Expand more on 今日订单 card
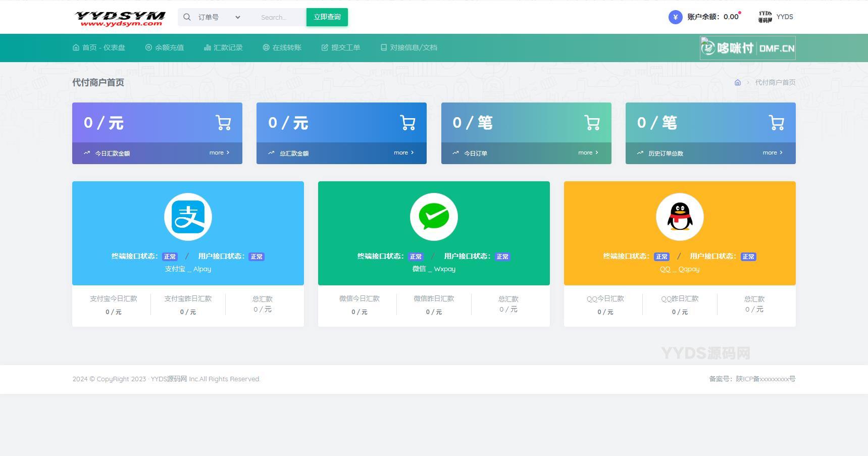Viewport: 868px width, 456px height. (x=588, y=153)
